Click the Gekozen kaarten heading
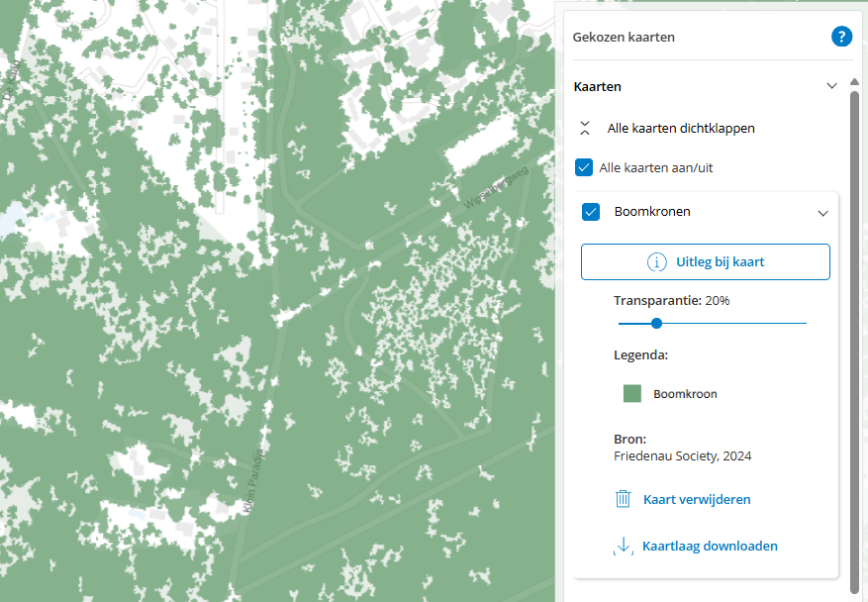Image resolution: width=868 pixels, height=602 pixels. (x=624, y=37)
